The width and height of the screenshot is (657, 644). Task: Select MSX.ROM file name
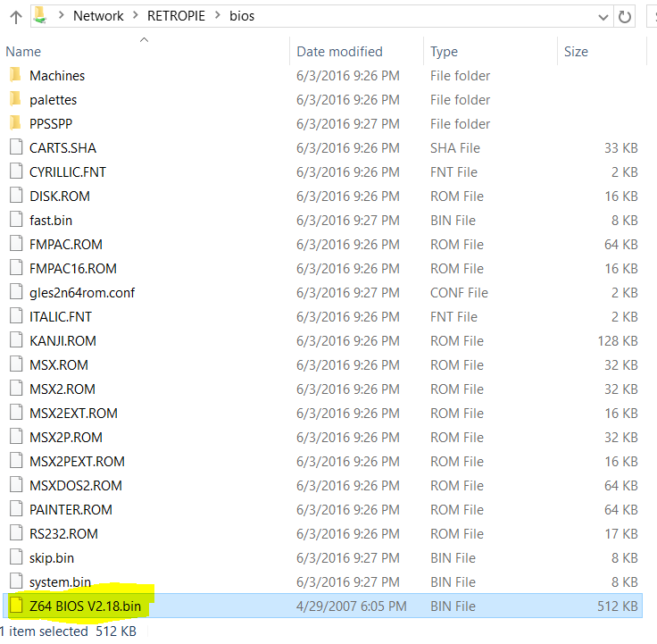pyautogui.click(x=59, y=365)
